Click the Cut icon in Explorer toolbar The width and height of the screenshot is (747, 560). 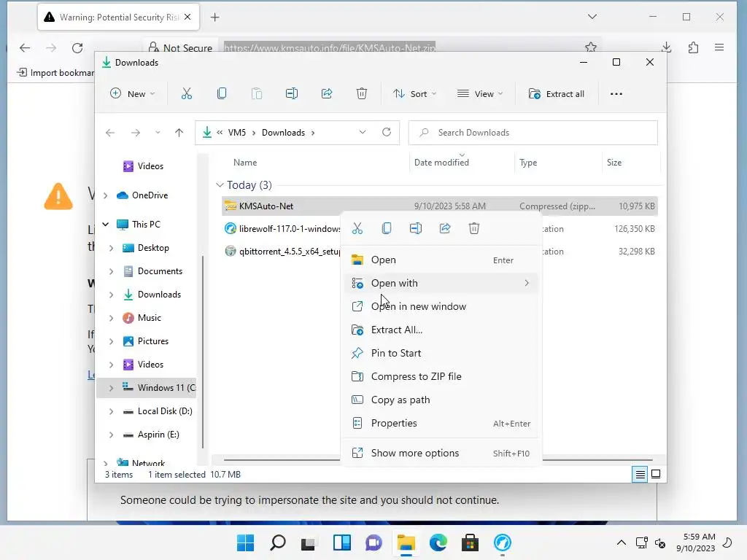point(186,94)
